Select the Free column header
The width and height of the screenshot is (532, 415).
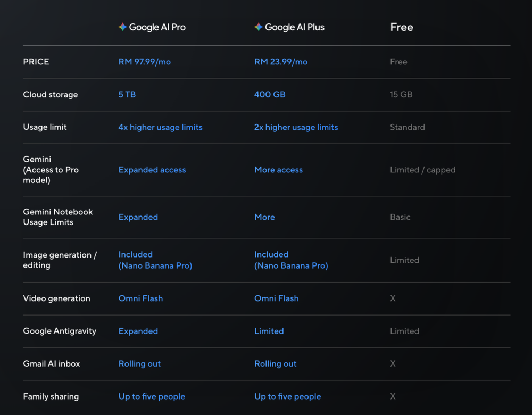[x=402, y=27]
